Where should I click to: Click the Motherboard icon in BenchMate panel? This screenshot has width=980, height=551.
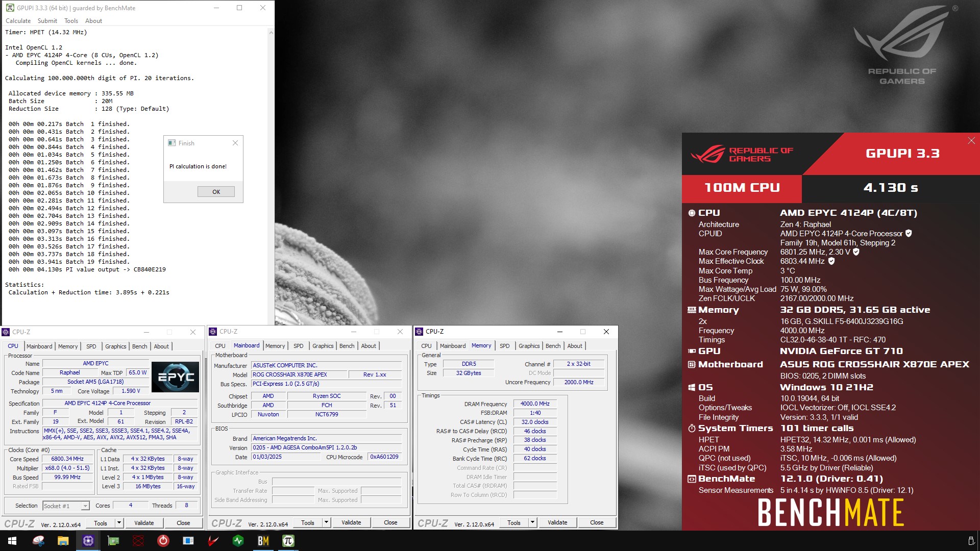click(x=692, y=365)
